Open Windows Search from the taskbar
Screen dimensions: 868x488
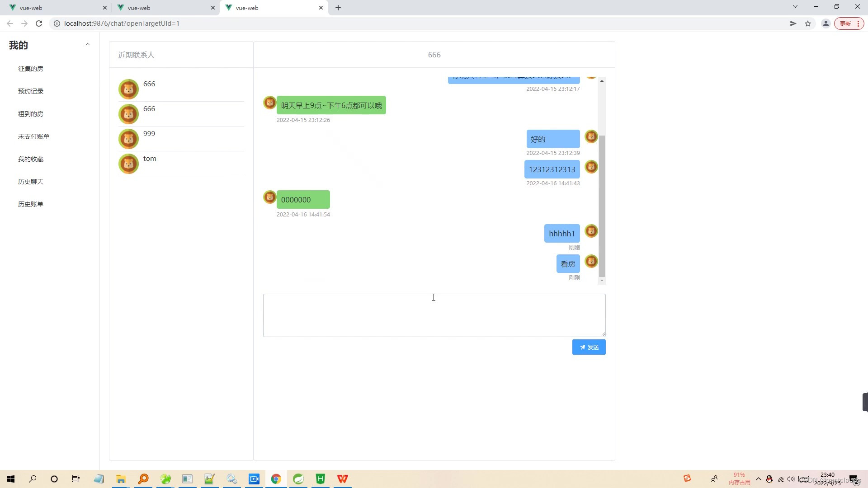tap(32, 479)
